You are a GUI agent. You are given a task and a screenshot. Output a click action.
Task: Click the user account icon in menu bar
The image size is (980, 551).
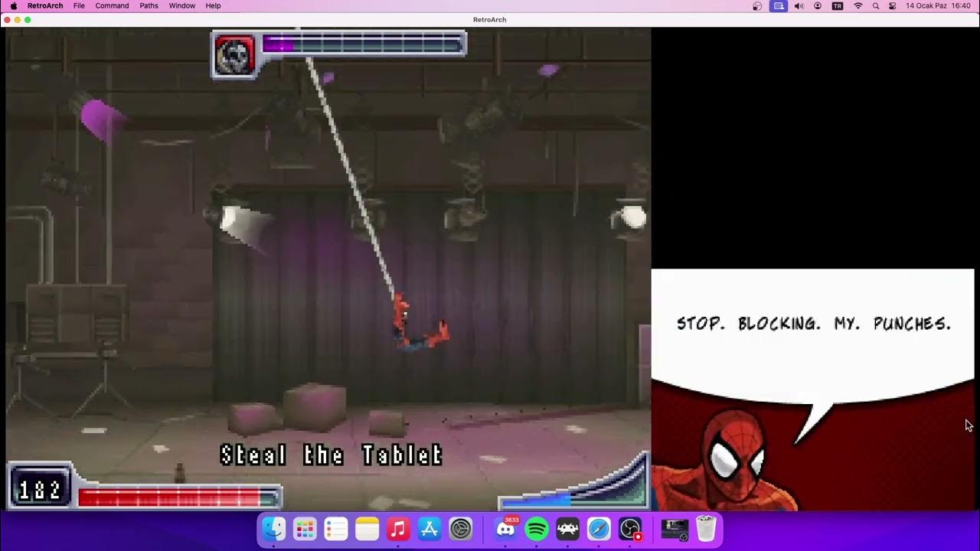(818, 5)
